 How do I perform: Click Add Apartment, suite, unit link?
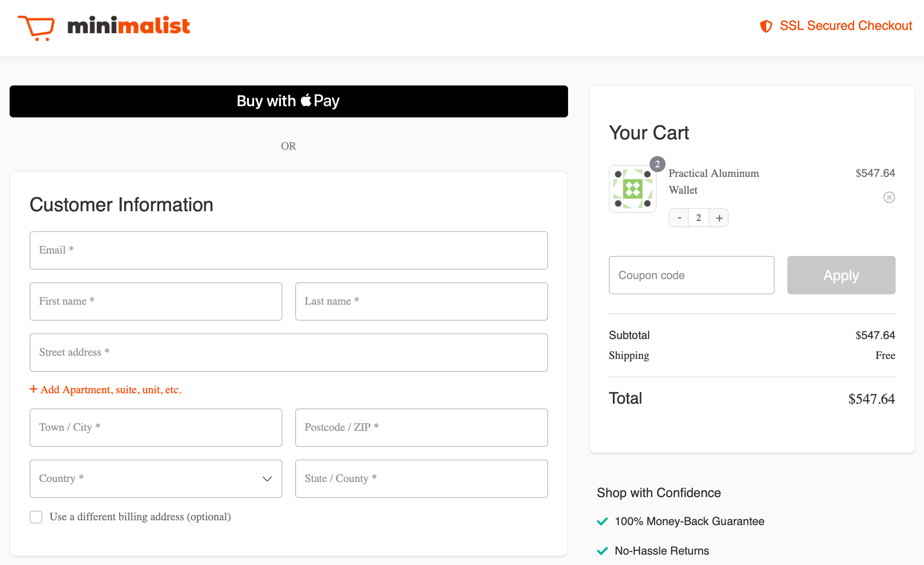(106, 390)
